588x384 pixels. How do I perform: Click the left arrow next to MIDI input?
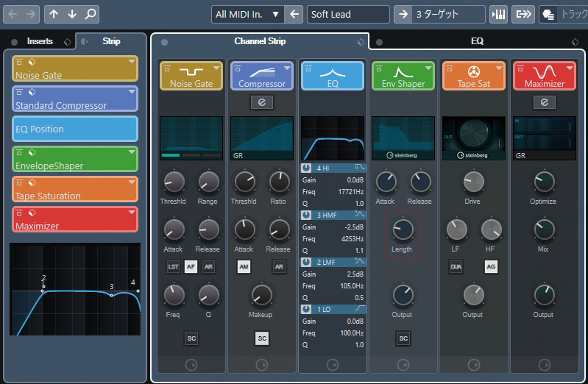294,14
